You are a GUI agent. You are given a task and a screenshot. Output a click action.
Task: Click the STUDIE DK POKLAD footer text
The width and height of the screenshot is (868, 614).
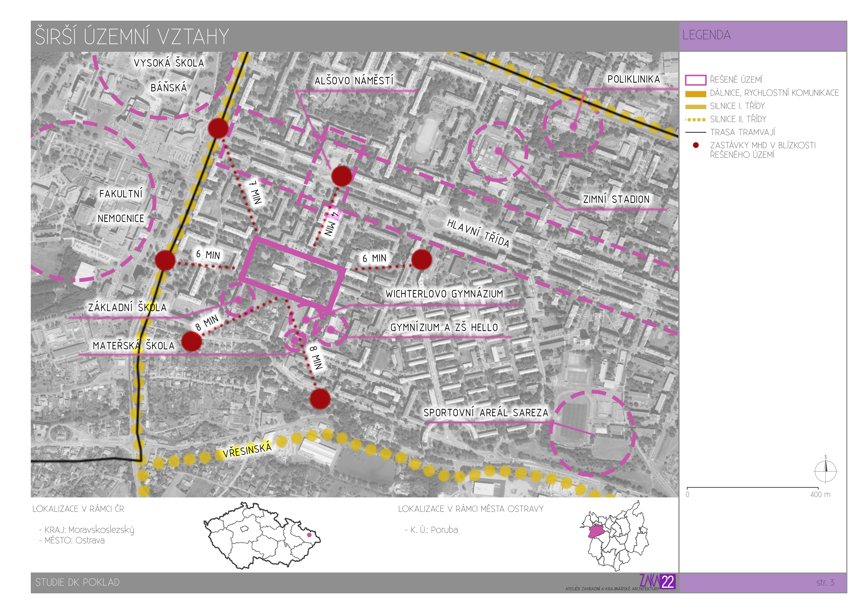pyautogui.click(x=78, y=582)
